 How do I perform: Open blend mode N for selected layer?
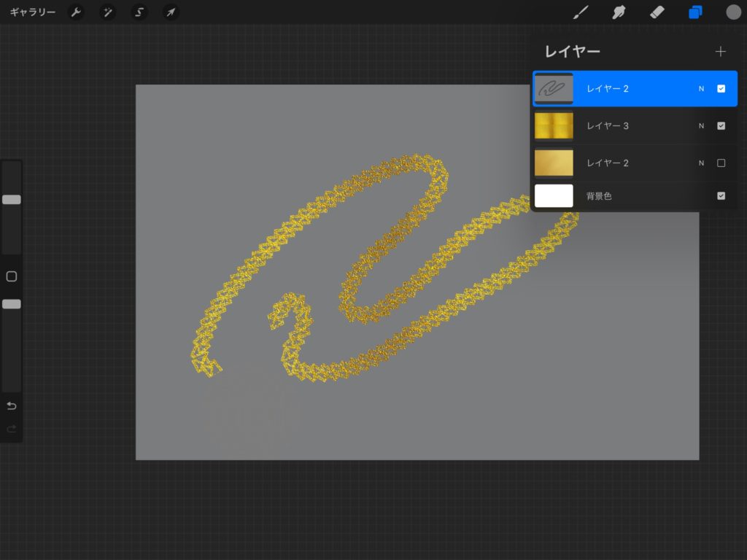pos(701,89)
